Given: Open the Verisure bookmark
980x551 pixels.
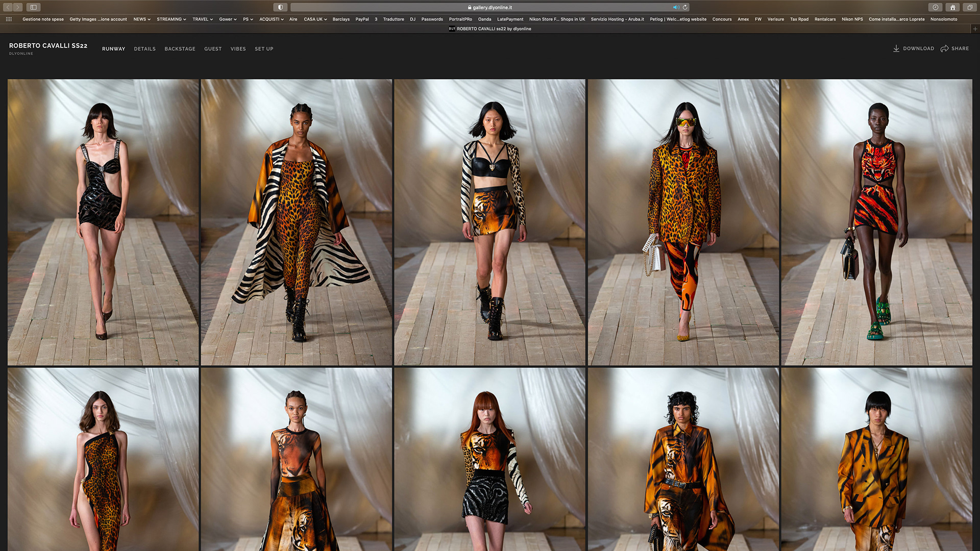Looking at the screenshot, I should [x=775, y=19].
